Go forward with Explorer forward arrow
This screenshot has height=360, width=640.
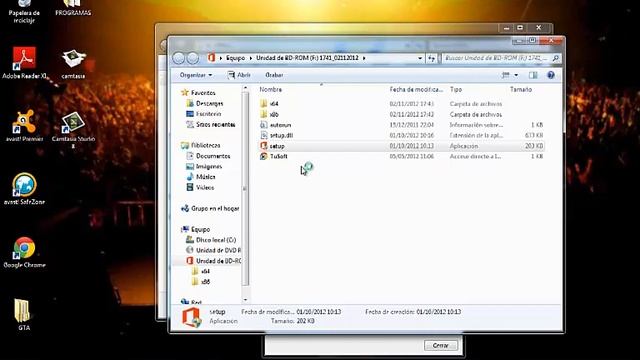[x=193, y=58]
